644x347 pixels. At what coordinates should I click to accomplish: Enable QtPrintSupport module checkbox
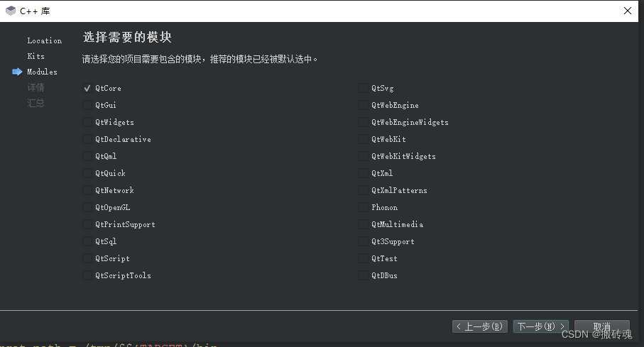coord(87,225)
